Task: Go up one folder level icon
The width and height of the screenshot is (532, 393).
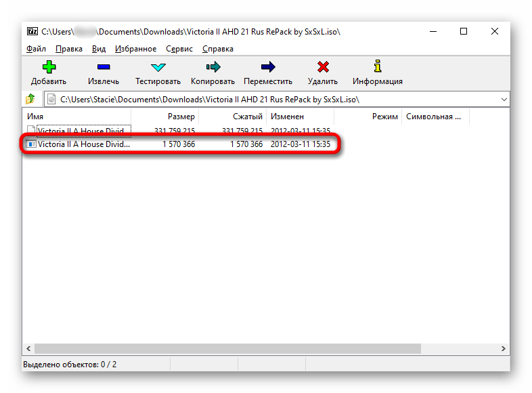Action: (x=30, y=99)
